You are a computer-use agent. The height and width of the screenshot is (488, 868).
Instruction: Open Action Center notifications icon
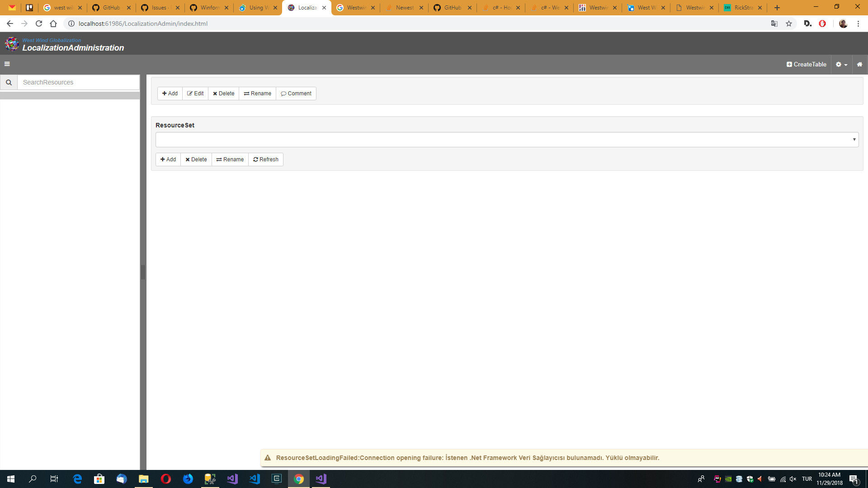pyautogui.click(x=854, y=479)
